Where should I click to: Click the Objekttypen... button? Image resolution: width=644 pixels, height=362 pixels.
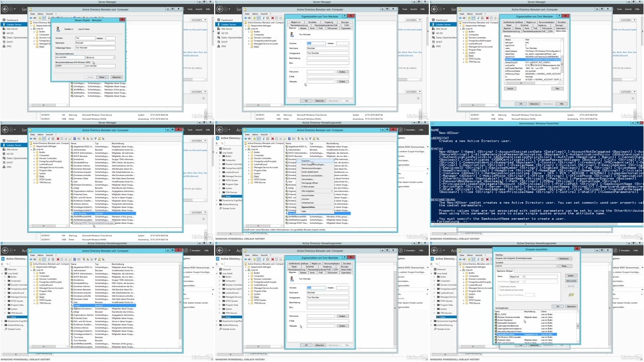(565, 258)
